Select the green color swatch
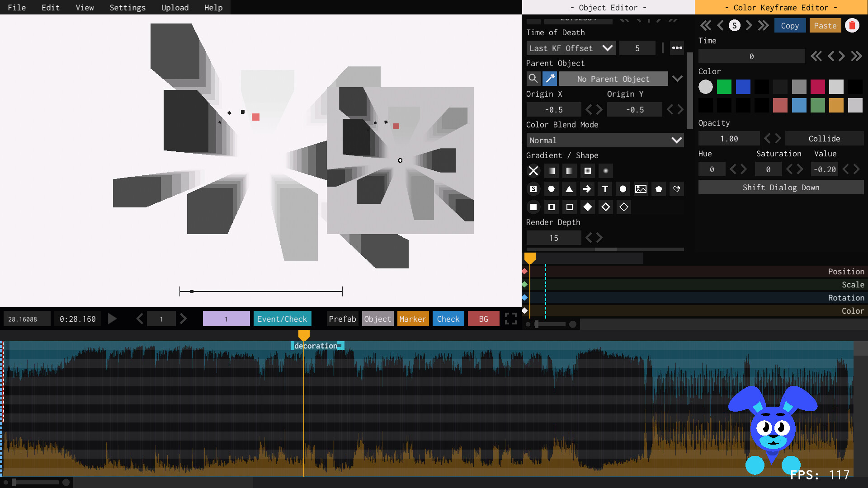Image resolution: width=868 pixels, height=488 pixels. pos(724,87)
